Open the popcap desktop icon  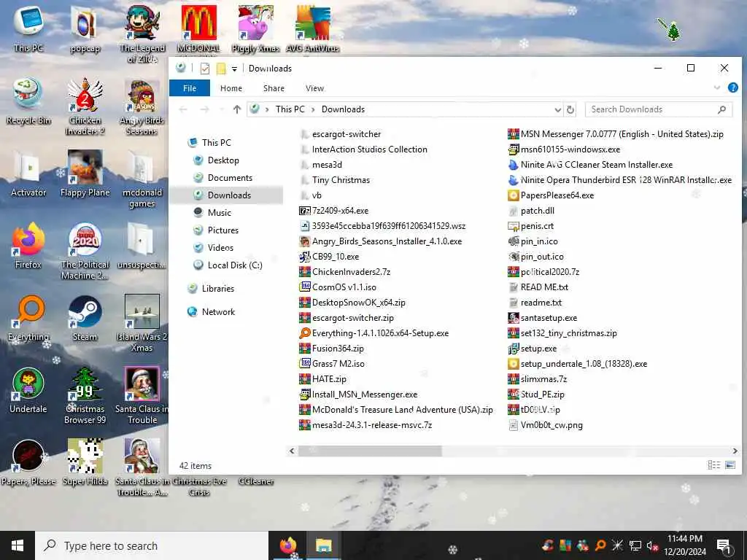coord(85,30)
